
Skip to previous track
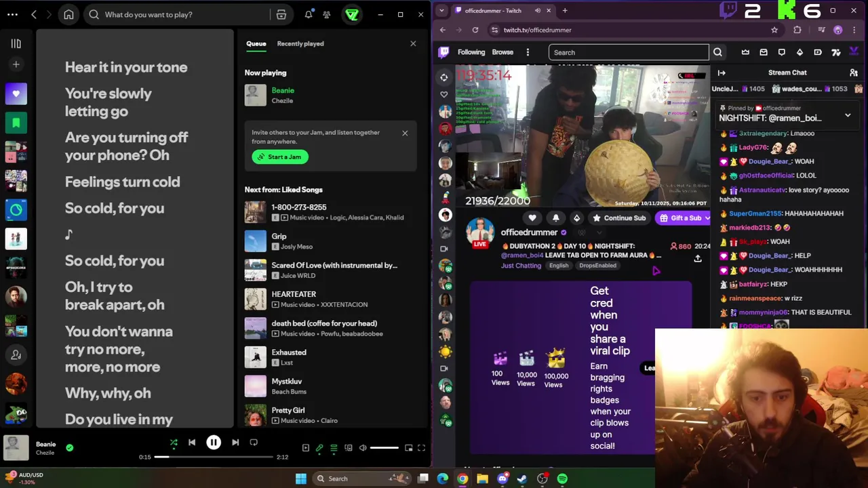point(192,443)
